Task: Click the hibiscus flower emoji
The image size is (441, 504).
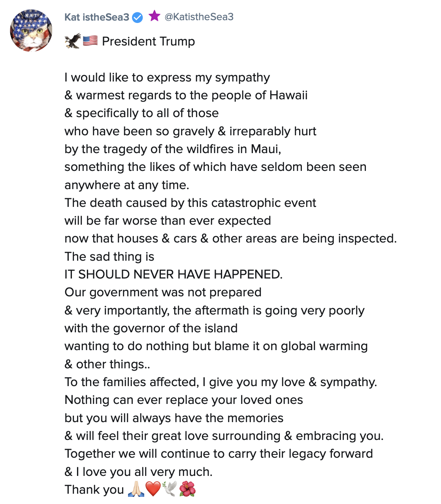Action: 187,489
